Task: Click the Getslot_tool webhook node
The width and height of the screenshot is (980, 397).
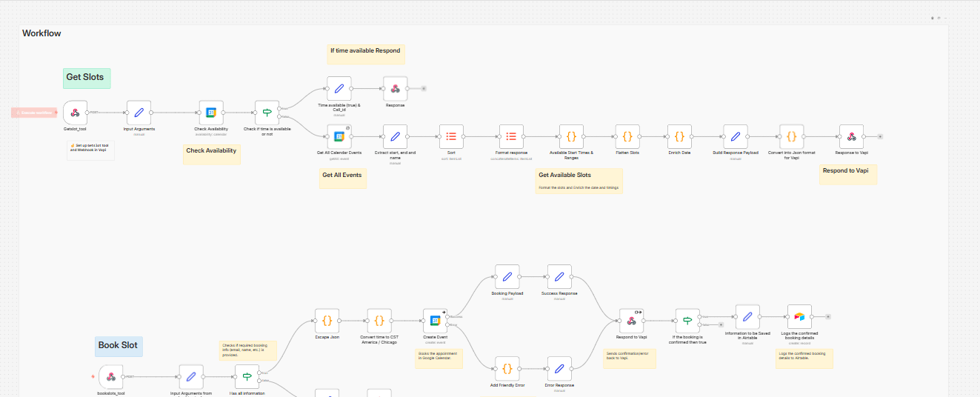Action: point(75,113)
